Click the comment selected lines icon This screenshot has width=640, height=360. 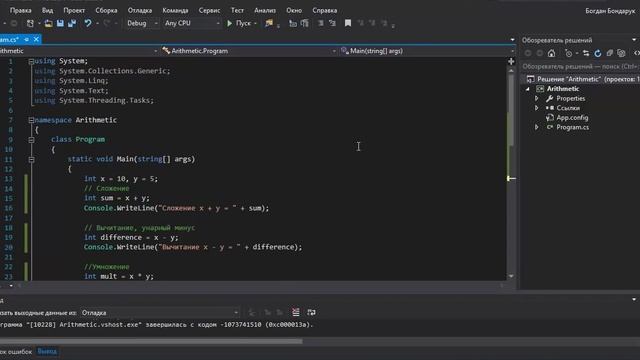[321, 23]
